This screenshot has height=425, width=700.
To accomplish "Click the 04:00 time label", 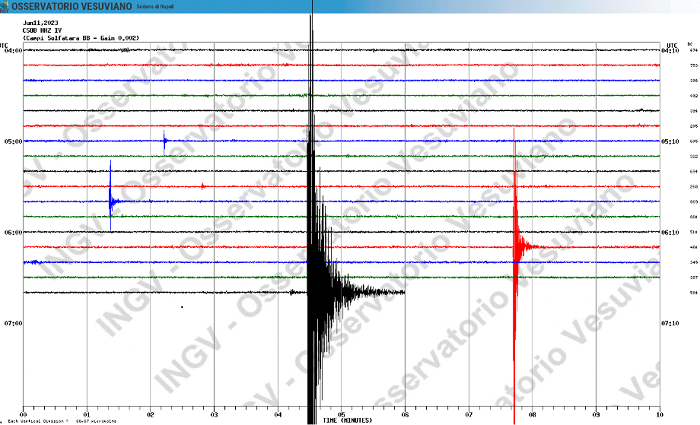I will tap(13, 51).
